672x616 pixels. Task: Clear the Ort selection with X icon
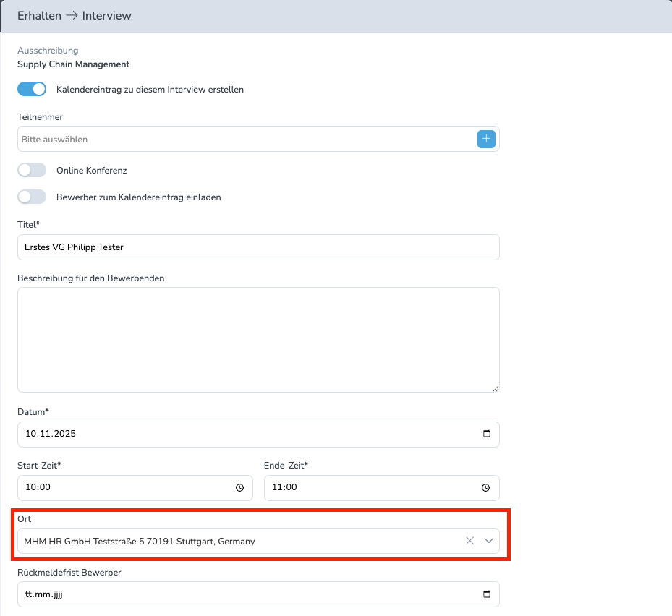tap(469, 541)
